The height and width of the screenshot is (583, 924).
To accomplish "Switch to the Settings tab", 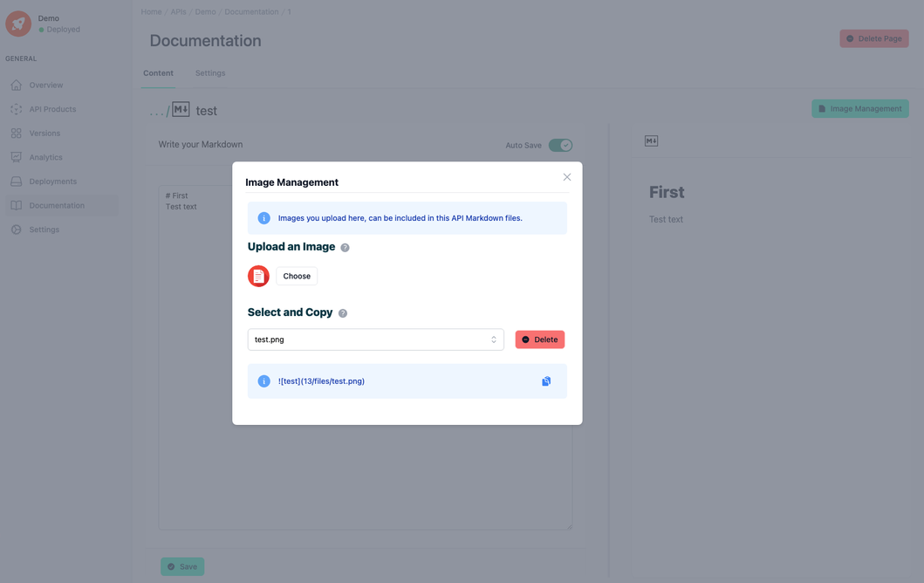I will (209, 73).
